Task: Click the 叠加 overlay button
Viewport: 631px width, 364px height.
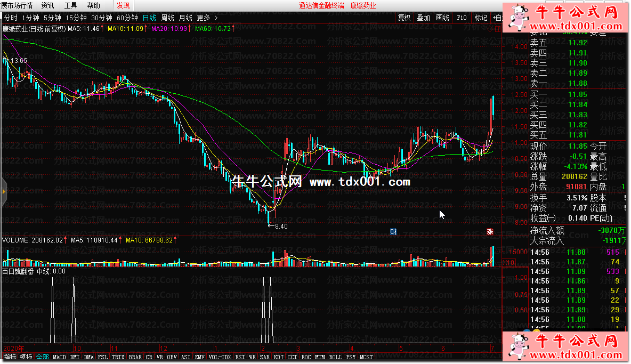Action: pos(423,18)
